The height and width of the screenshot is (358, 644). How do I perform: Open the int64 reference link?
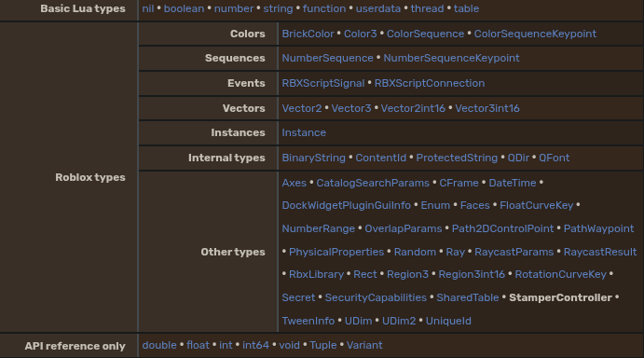pos(255,345)
